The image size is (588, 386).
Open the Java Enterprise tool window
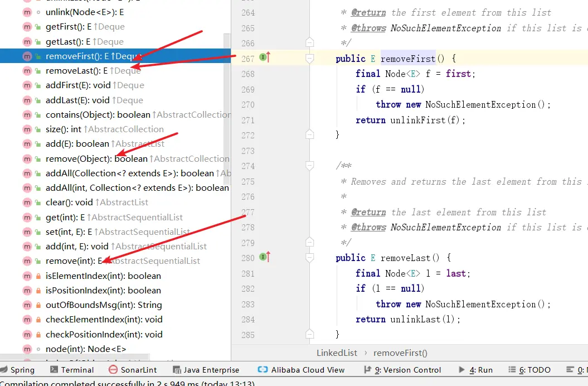[206, 370]
